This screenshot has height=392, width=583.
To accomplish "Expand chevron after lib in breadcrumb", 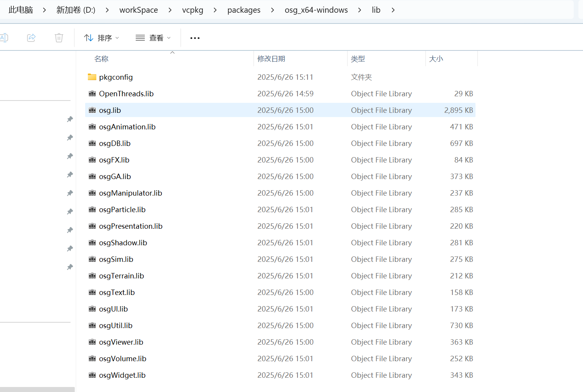I will point(393,10).
